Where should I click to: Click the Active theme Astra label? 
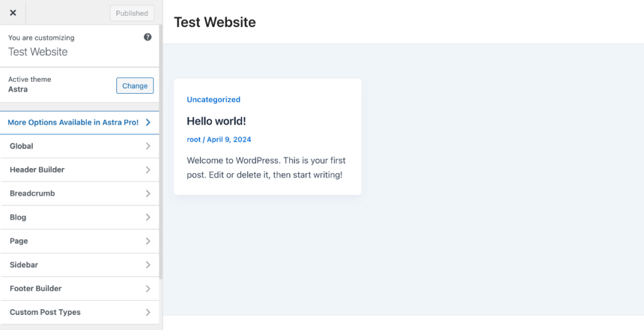(30, 84)
